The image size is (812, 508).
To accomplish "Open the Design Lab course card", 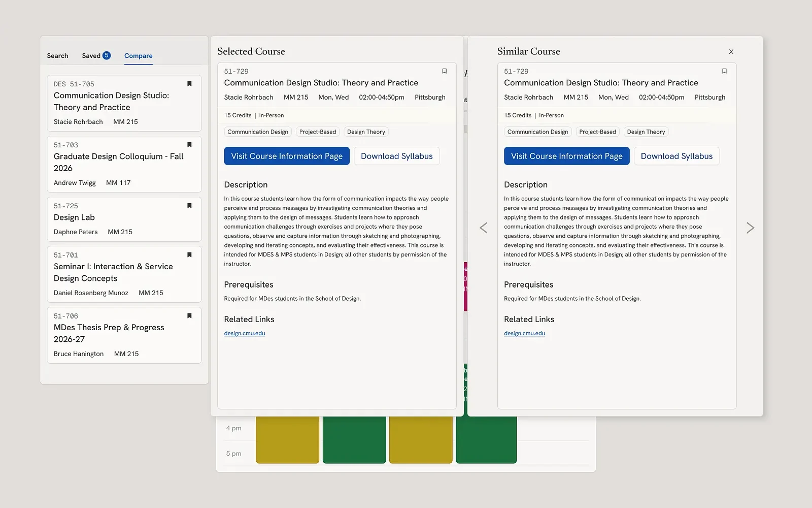I will [124, 219].
